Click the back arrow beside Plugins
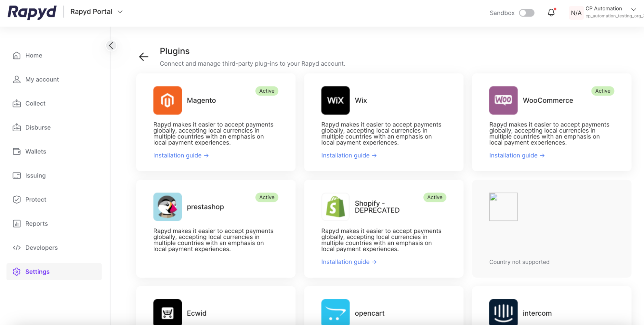 point(143,57)
